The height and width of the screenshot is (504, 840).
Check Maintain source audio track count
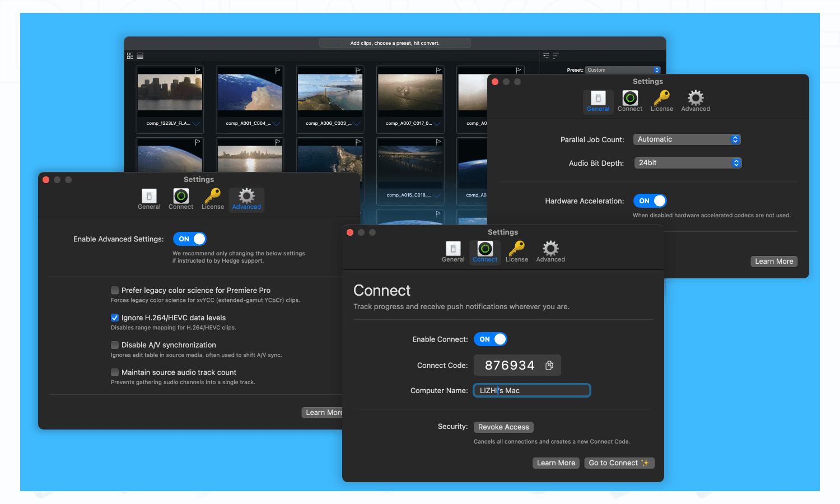click(x=114, y=372)
